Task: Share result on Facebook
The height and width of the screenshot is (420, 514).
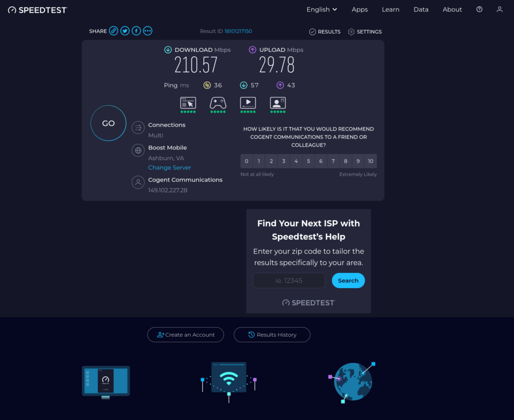Action: pyautogui.click(x=137, y=31)
